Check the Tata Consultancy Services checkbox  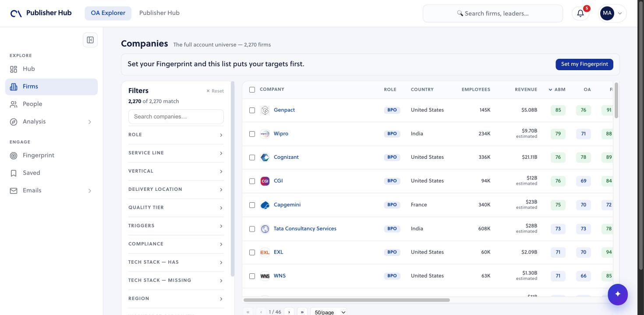(x=252, y=229)
